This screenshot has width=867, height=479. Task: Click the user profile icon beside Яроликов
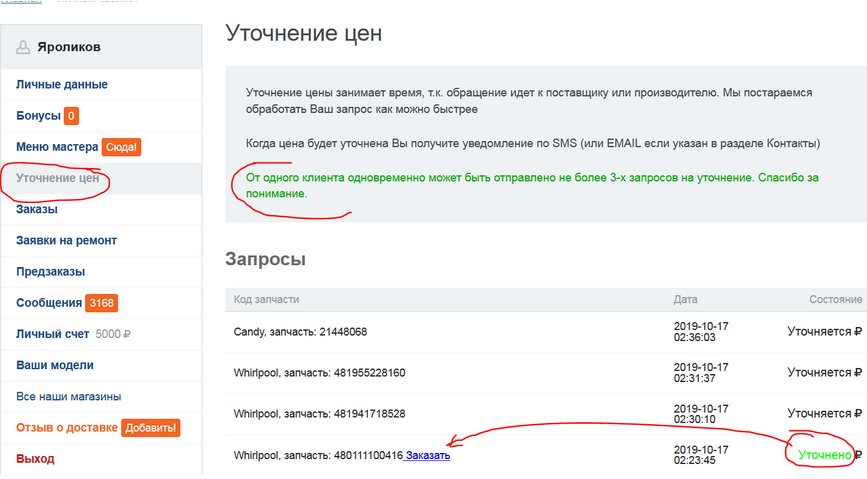coord(24,47)
